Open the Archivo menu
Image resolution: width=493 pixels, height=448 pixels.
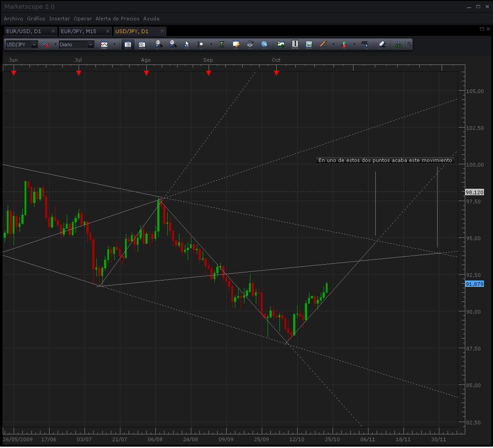coord(13,19)
